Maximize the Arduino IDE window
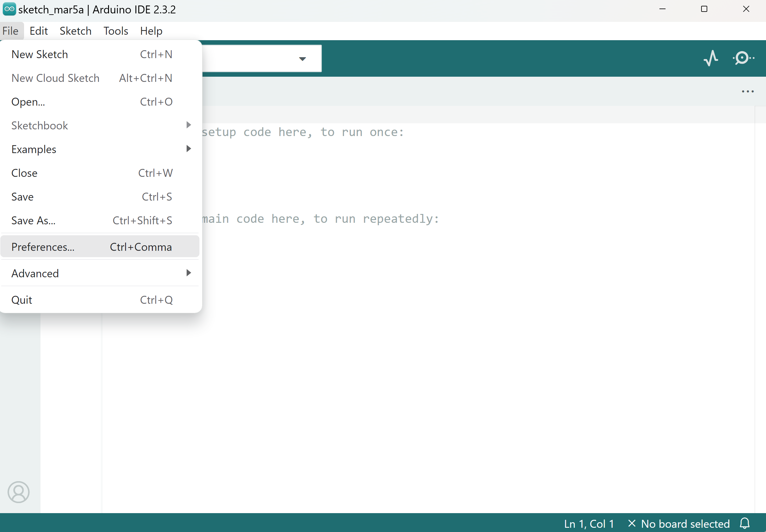This screenshot has width=766, height=532. click(x=704, y=9)
